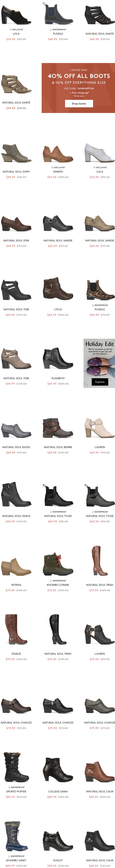The image size is (115, 868).
Task: Click the Waterproof icon above SPORTO PUFFER
Action: click(9, 787)
